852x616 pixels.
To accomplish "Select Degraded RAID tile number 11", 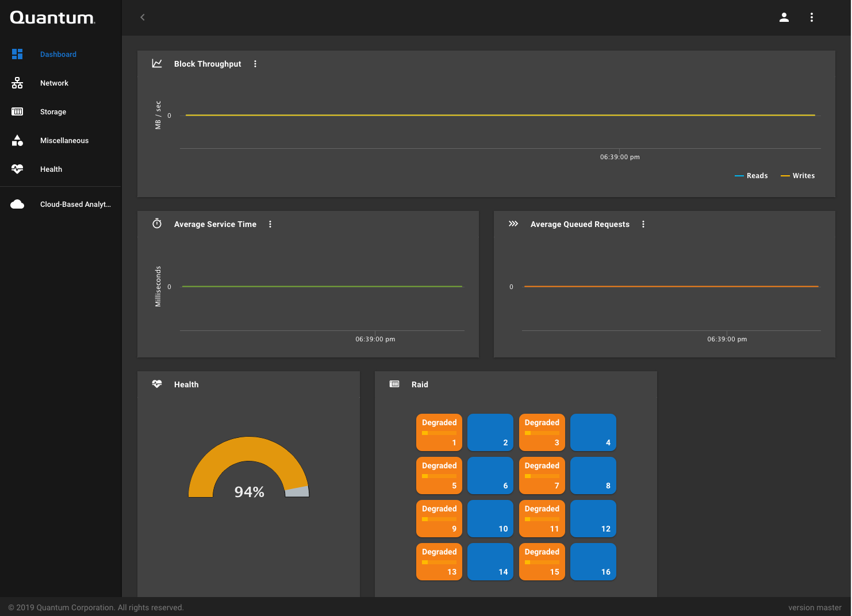I will click(542, 518).
